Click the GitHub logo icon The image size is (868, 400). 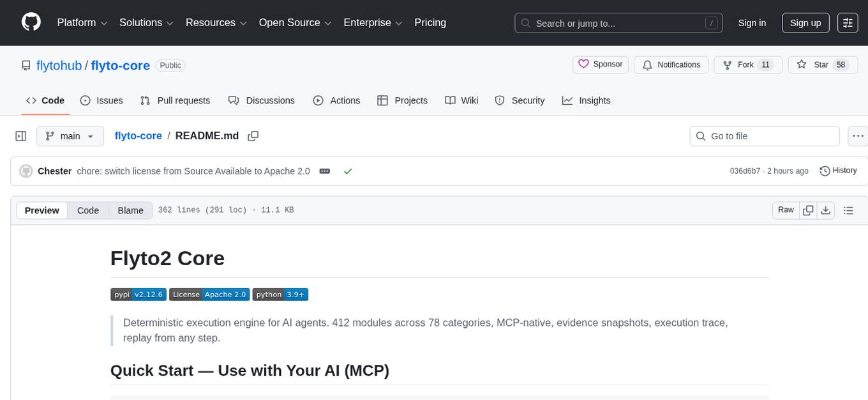click(31, 22)
